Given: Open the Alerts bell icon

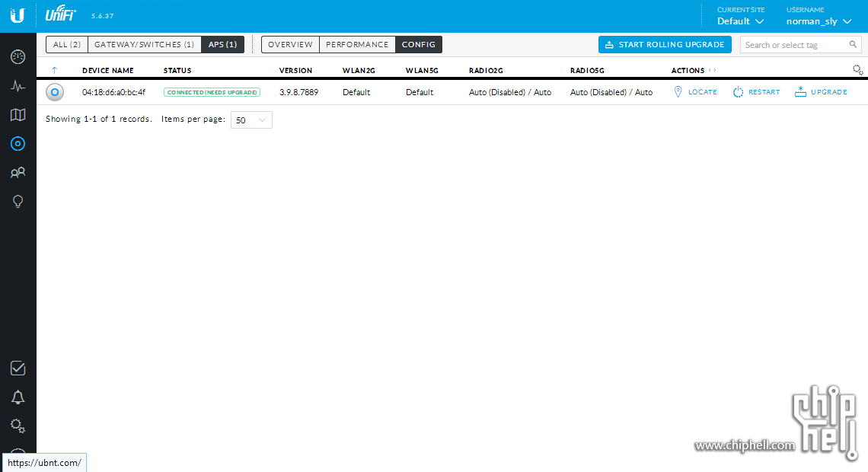Looking at the screenshot, I should pos(18,397).
